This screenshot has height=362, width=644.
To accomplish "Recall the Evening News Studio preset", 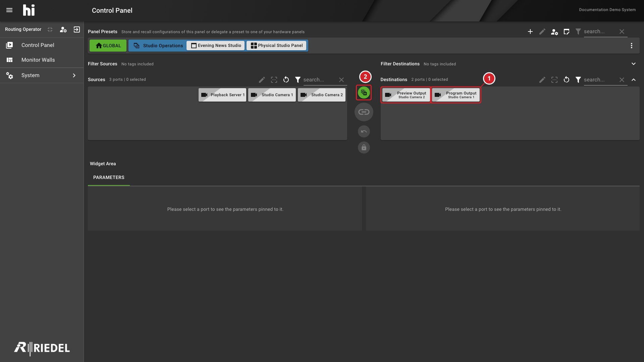I will tap(216, 46).
